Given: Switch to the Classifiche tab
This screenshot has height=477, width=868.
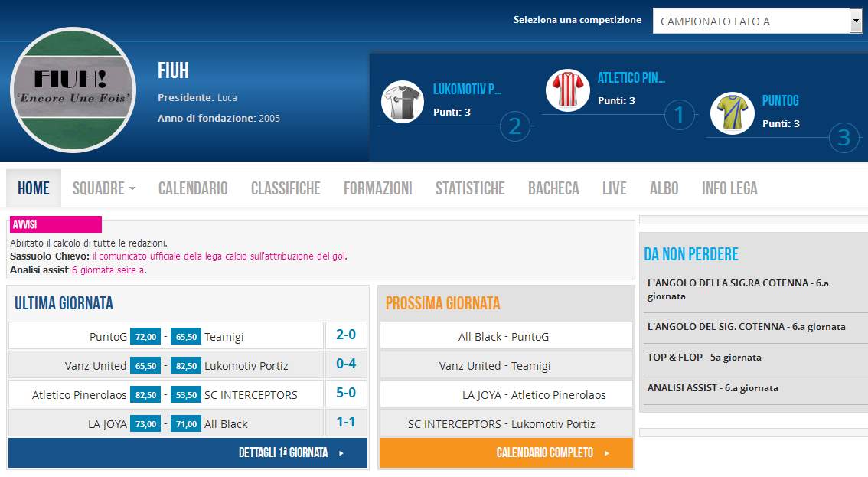Looking at the screenshot, I should coord(286,188).
